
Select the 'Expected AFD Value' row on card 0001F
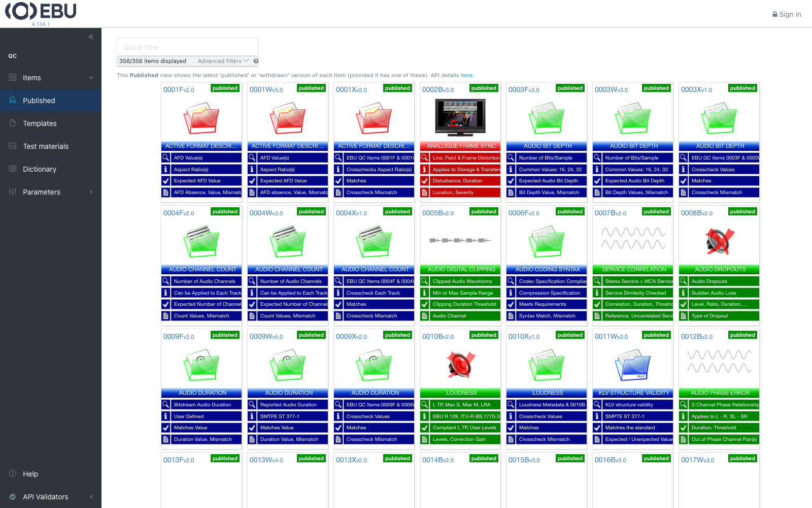(x=201, y=181)
